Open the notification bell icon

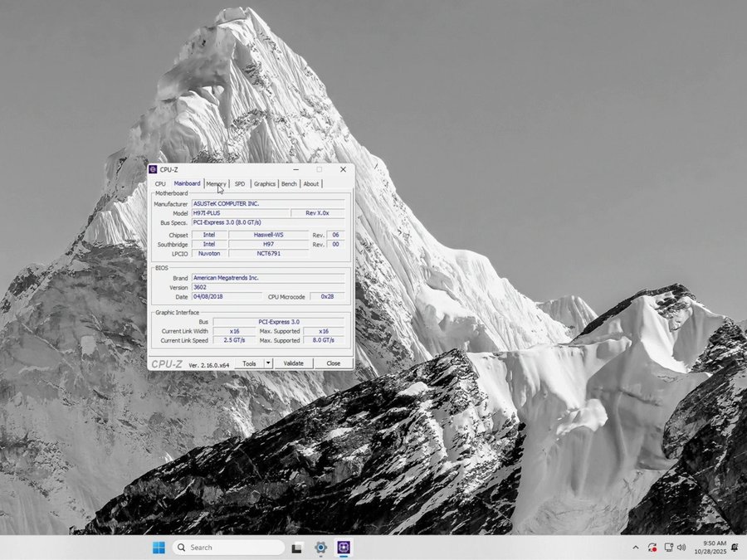click(735, 548)
